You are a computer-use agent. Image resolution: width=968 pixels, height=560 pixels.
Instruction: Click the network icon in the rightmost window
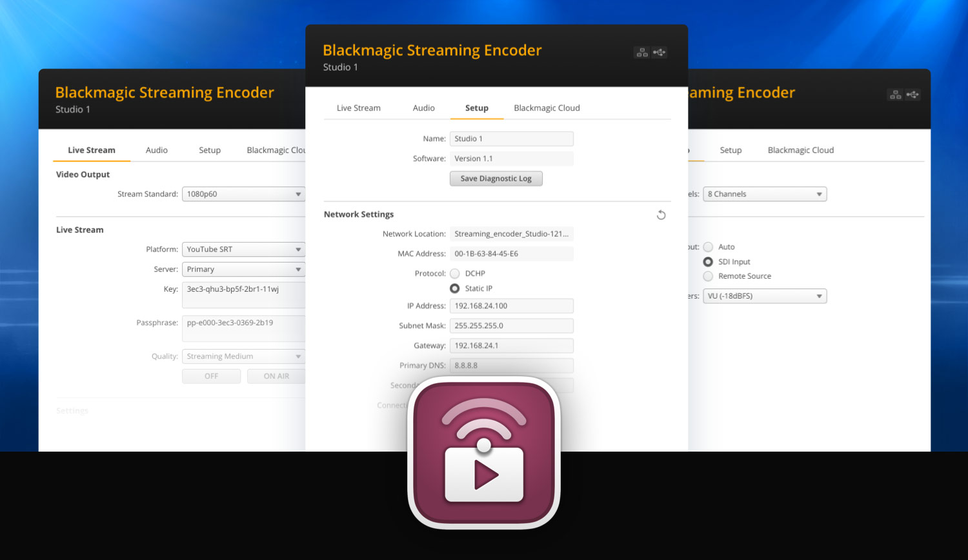tap(895, 94)
